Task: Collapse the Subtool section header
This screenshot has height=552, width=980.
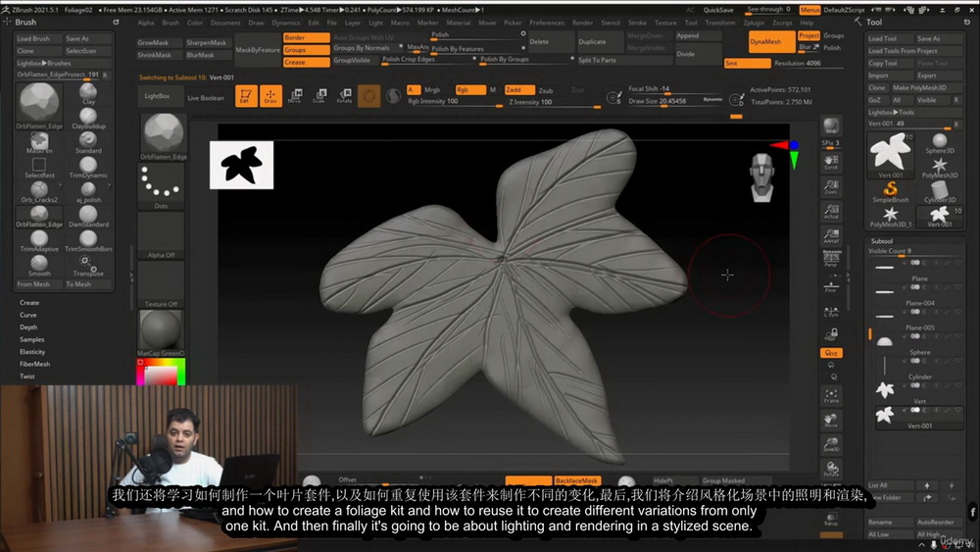Action: click(x=882, y=241)
